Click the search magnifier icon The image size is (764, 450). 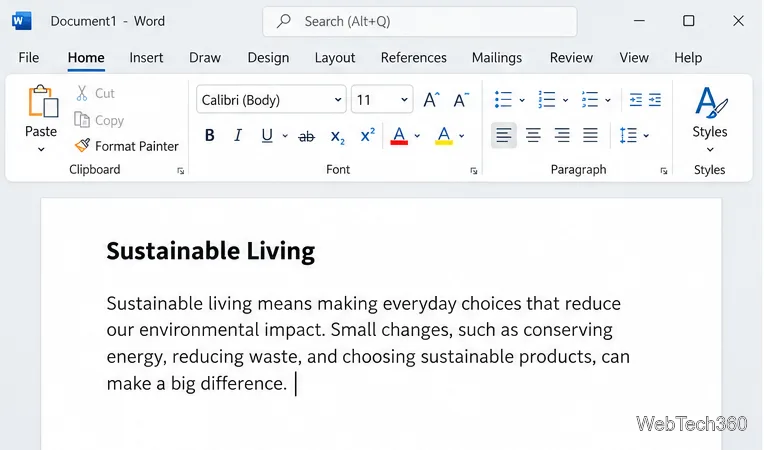284,21
